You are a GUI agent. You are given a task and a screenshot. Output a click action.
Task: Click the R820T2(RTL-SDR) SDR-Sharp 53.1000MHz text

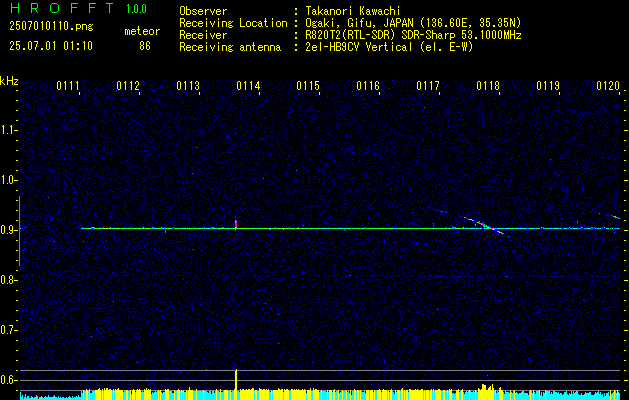click(413, 35)
